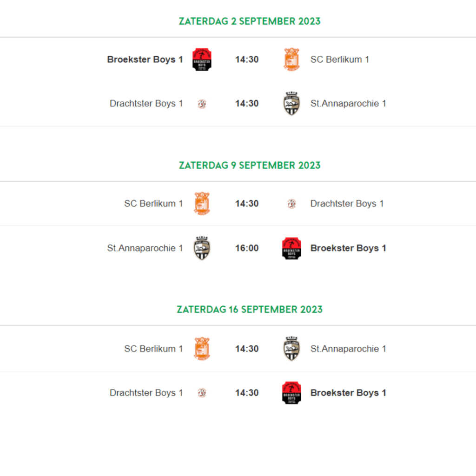This screenshot has width=476, height=476.
Task: Click the St.Annaparochie crest in 16 September match
Action: [291, 349]
